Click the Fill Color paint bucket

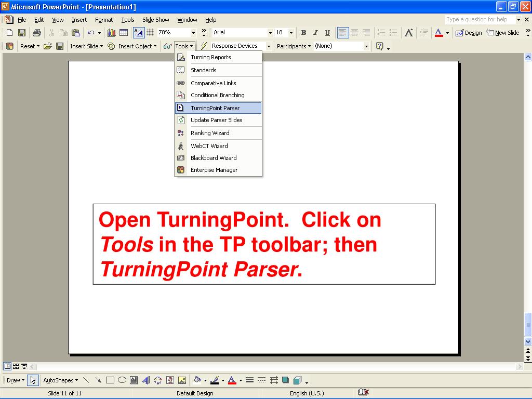[197, 380]
